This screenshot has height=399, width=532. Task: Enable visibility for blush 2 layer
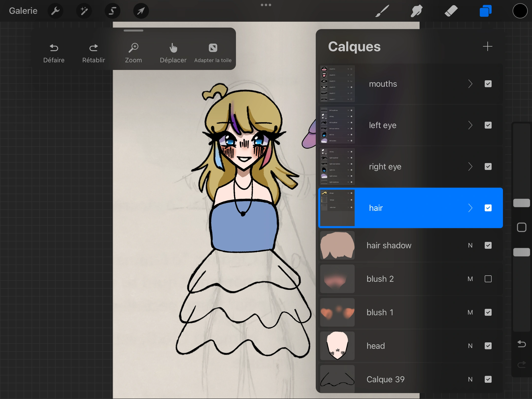point(488,279)
